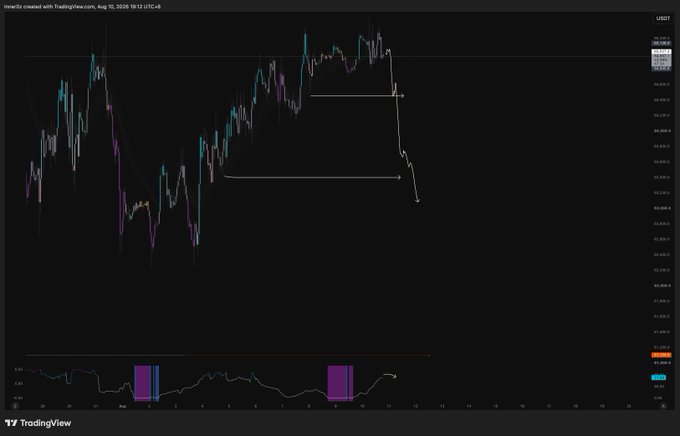
Task: Click the Aug label on the time axis
Action: point(122,406)
